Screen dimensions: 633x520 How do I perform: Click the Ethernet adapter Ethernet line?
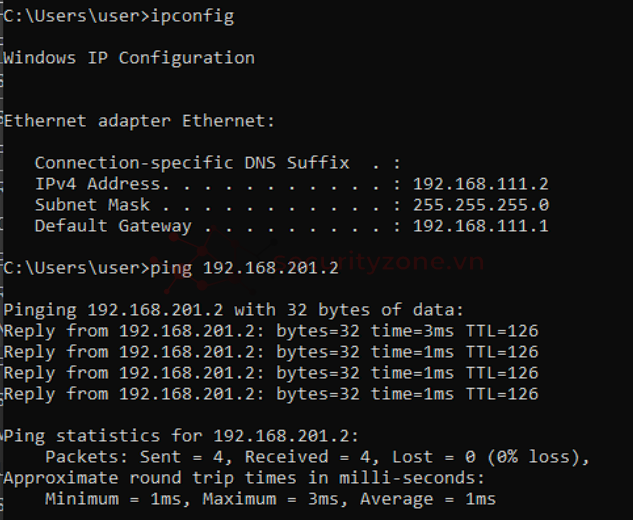(x=139, y=121)
